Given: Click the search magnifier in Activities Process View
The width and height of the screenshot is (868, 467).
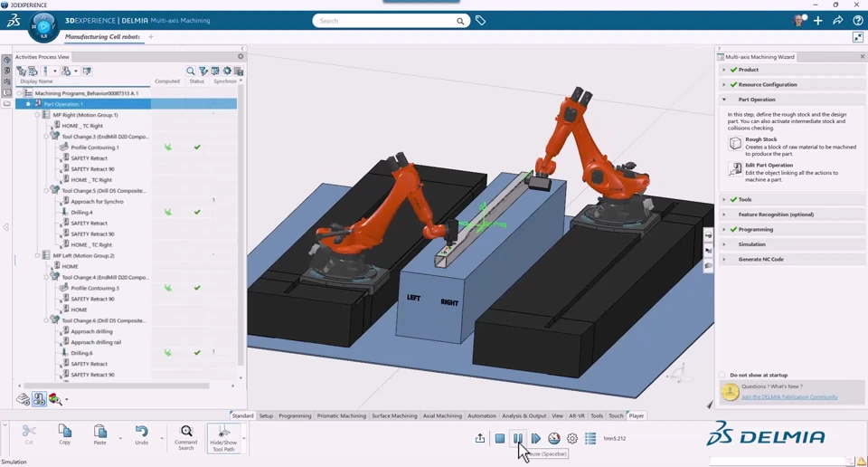Looking at the screenshot, I should tap(191, 71).
